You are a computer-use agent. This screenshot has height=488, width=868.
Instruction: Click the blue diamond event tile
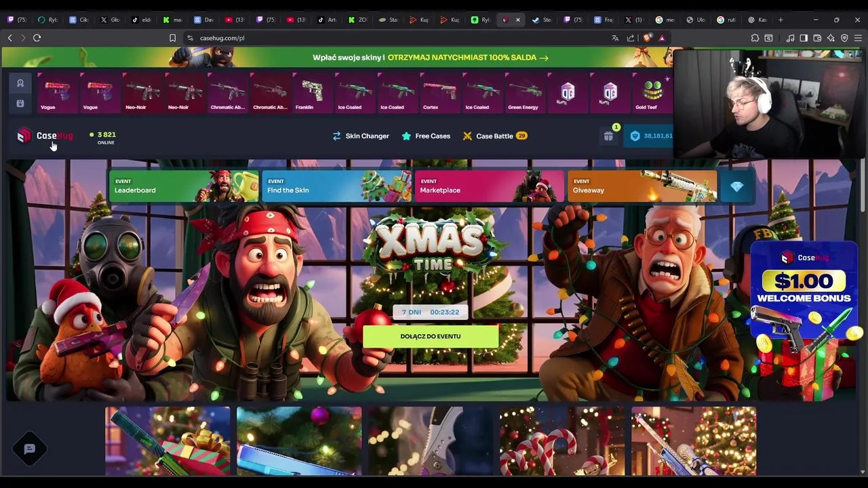tap(736, 186)
